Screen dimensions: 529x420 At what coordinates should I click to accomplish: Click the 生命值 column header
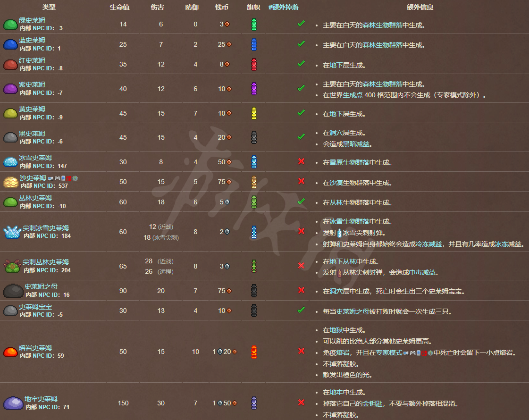120,8
